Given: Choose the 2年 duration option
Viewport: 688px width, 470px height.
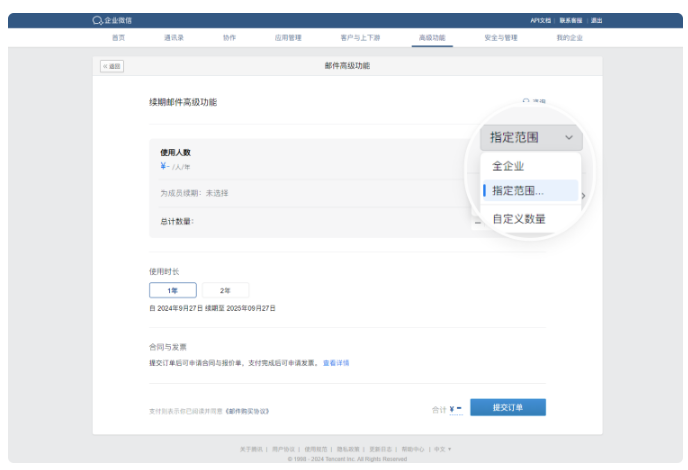Looking at the screenshot, I should 225,290.
